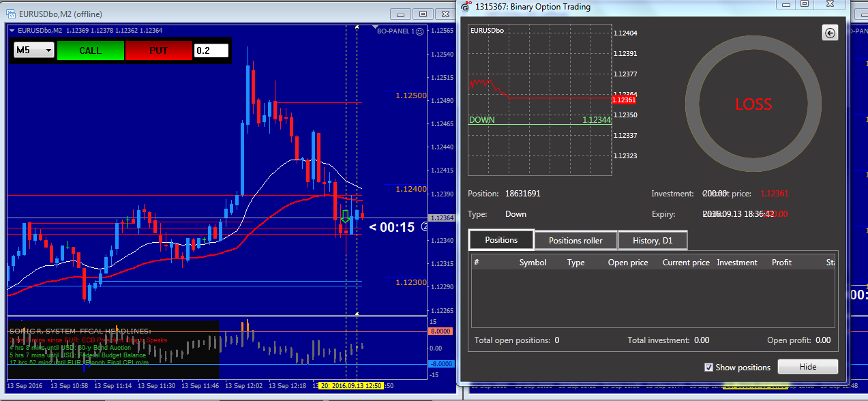Screen dimensions: 868x401
Task: Click the 1.12400 orange price level label
Action: coord(412,189)
